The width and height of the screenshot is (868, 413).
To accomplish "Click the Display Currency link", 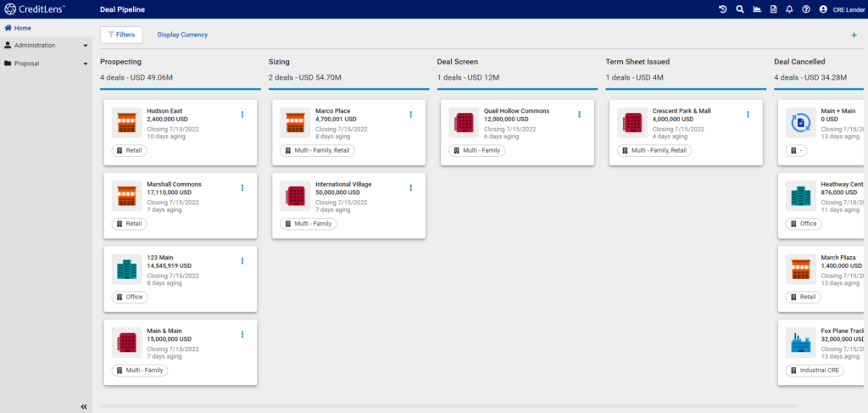I will click(182, 35).
